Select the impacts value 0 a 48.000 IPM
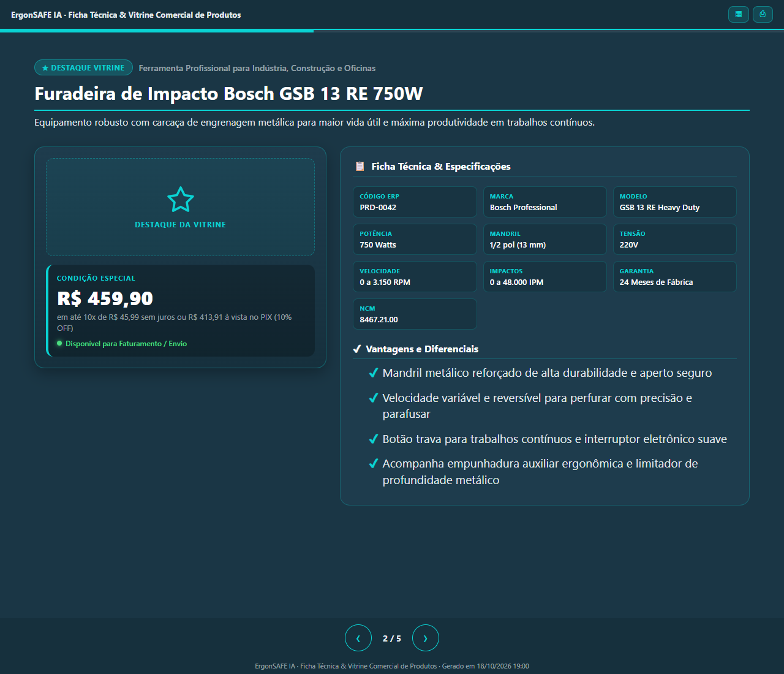The image size is (784, 674). point(516,282)
